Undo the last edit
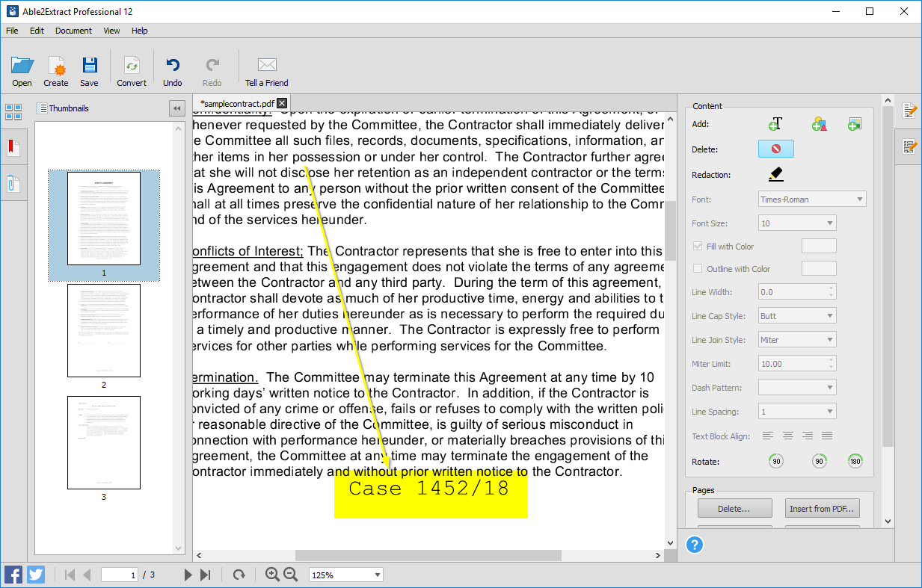The image size is (922, 588). [173, 66]
